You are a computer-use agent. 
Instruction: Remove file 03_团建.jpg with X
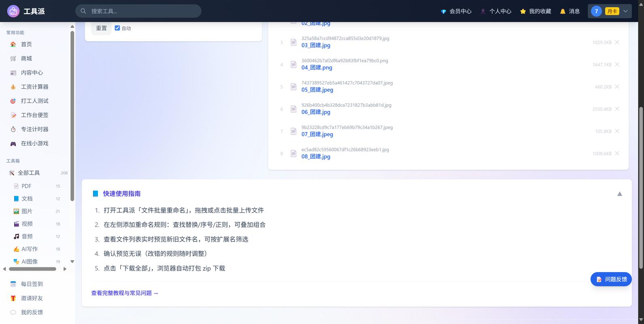617,42
